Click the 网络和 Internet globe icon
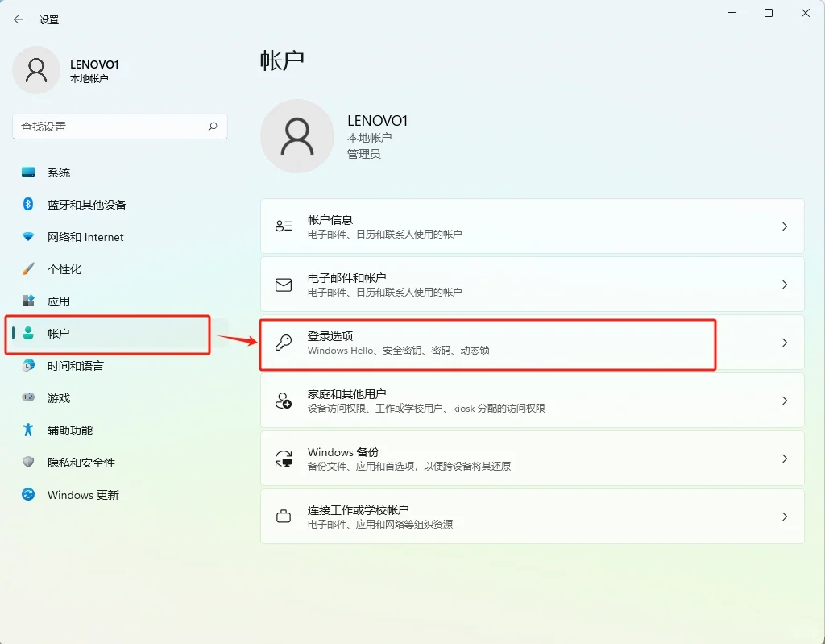The image size is (825, 644). [x=27, y=237]
